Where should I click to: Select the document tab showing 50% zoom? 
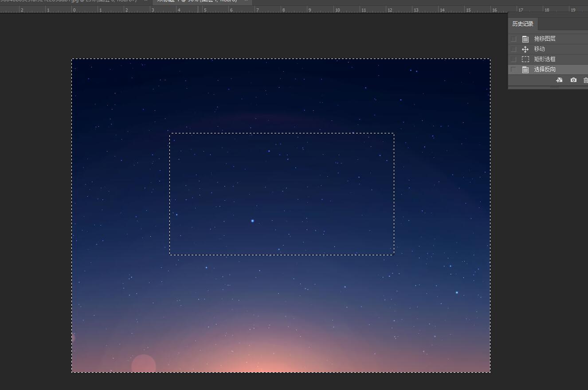click(197, 1)
